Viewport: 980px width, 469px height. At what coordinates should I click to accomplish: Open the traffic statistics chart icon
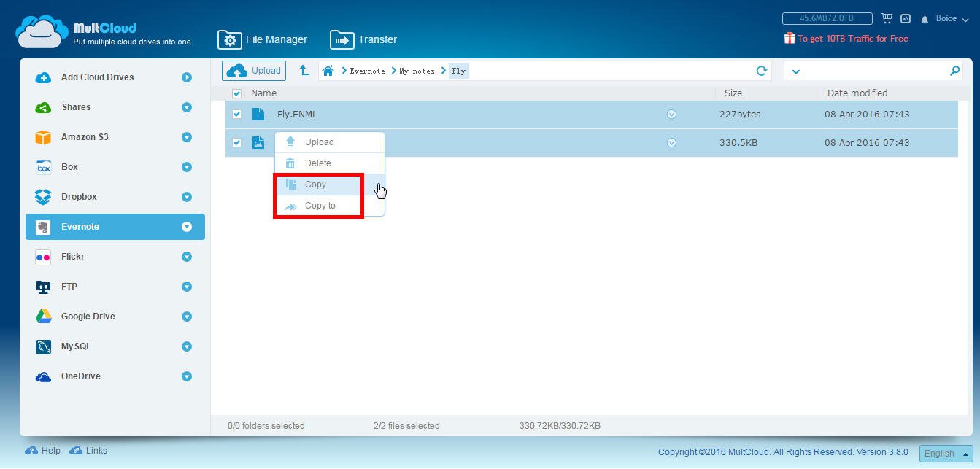[x=906, y=18]
